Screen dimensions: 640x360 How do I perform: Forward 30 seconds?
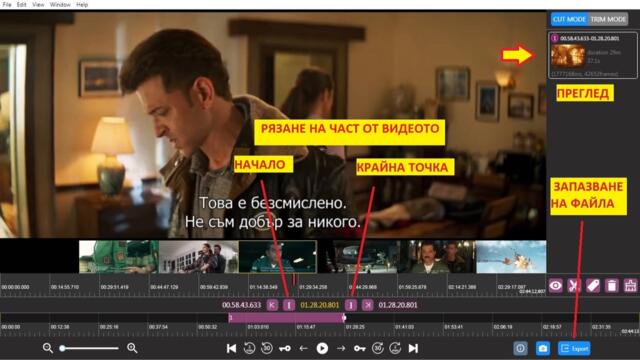378,348
